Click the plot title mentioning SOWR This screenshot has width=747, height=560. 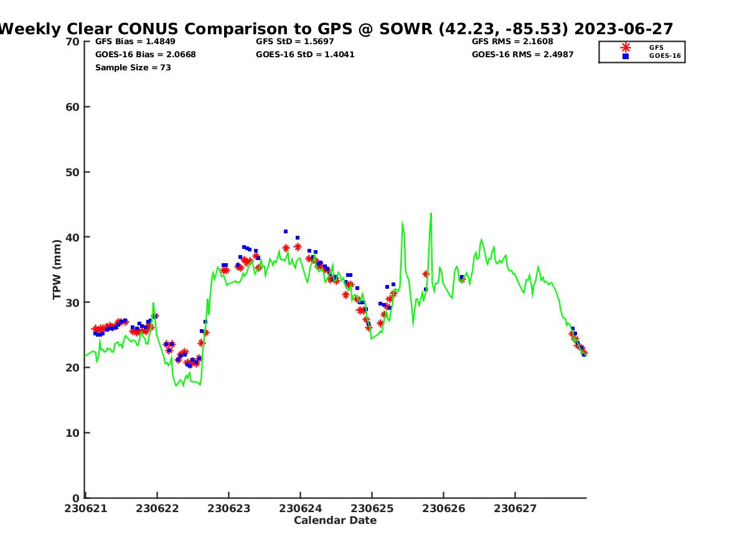click(x=336, y=29)
